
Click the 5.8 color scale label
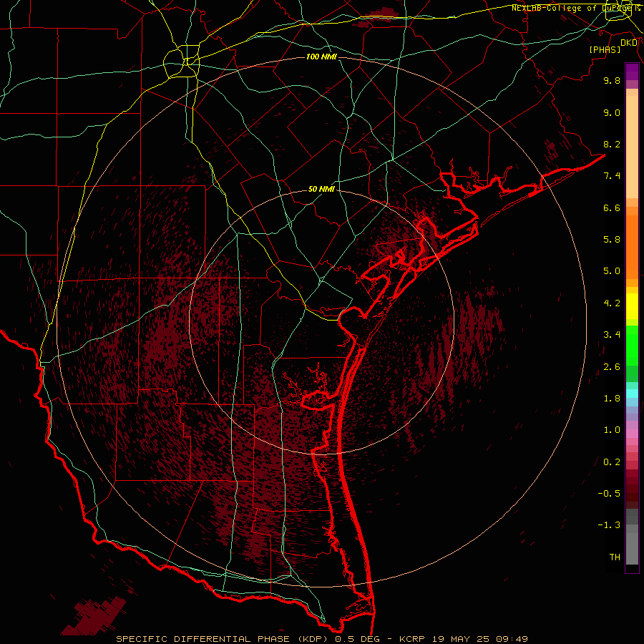612,240
